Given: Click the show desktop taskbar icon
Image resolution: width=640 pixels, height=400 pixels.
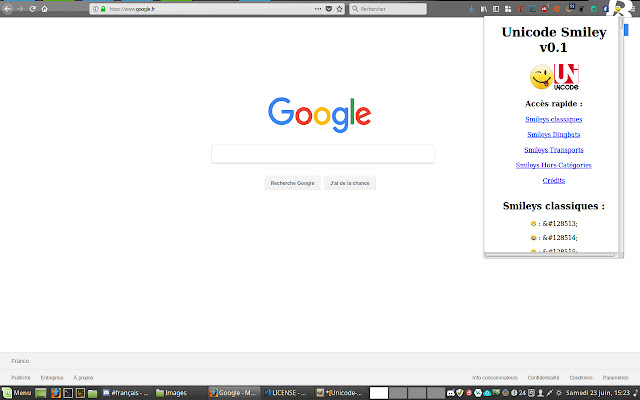Looking at the screenshot, I should 41,393.
